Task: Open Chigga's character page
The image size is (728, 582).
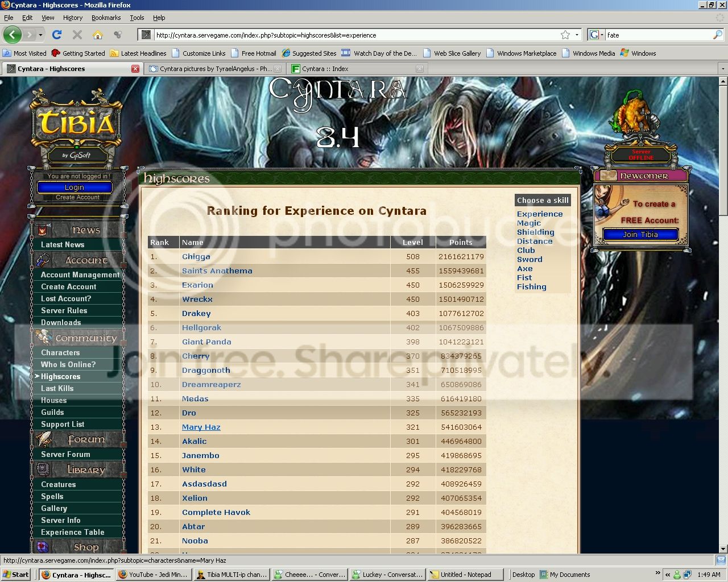Action: [196, 257]
